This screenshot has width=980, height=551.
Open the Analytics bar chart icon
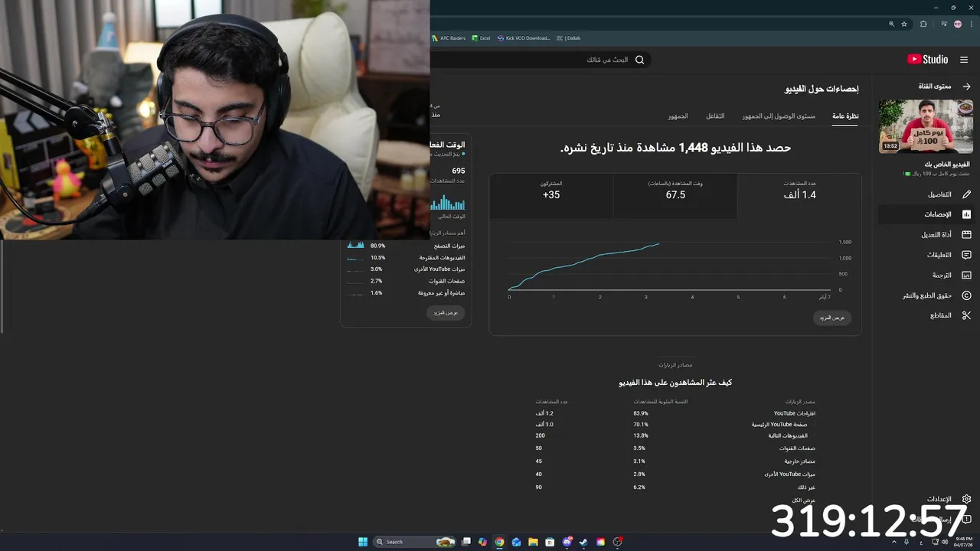(x=966, y=214)
